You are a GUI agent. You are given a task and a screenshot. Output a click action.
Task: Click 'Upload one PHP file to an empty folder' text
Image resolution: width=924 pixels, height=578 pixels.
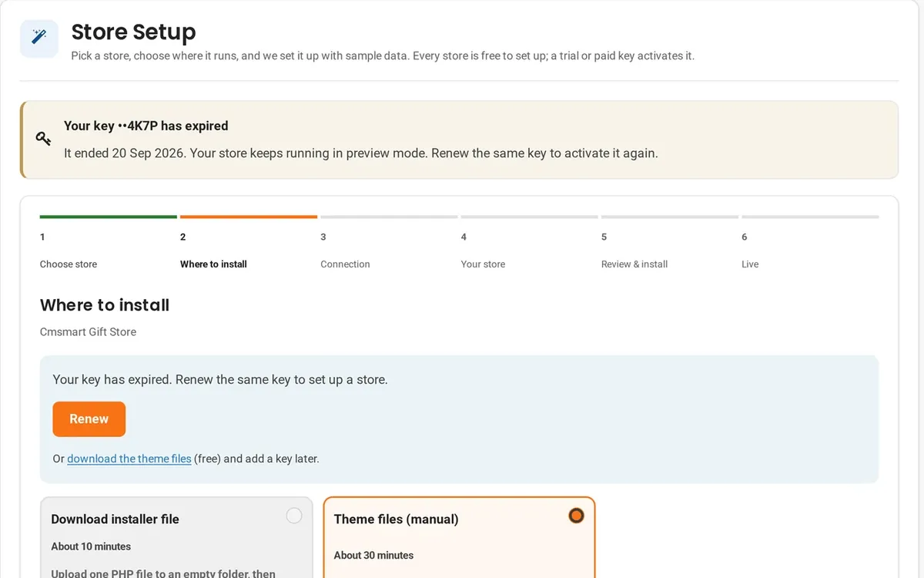click(163, 573)
